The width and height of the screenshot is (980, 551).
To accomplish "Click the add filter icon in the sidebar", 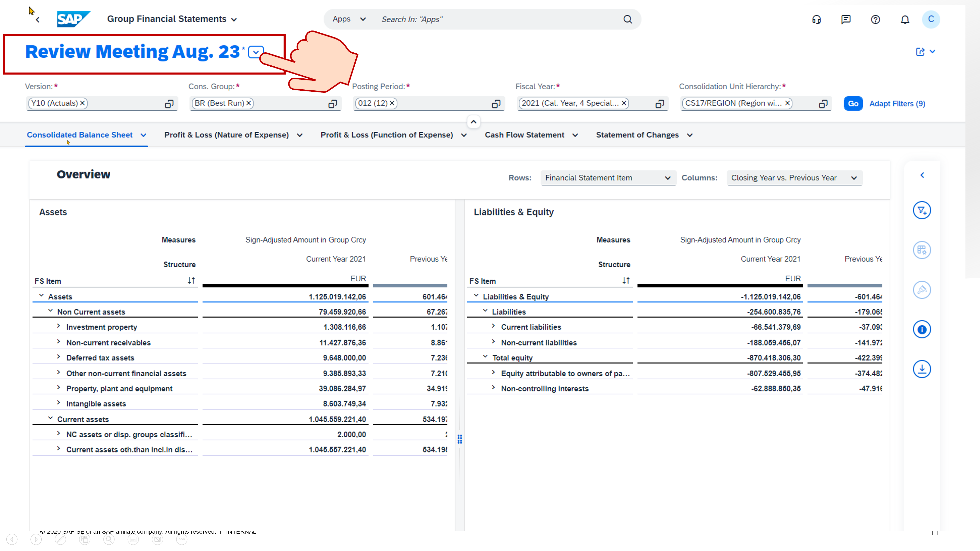I will coord(922,210).
